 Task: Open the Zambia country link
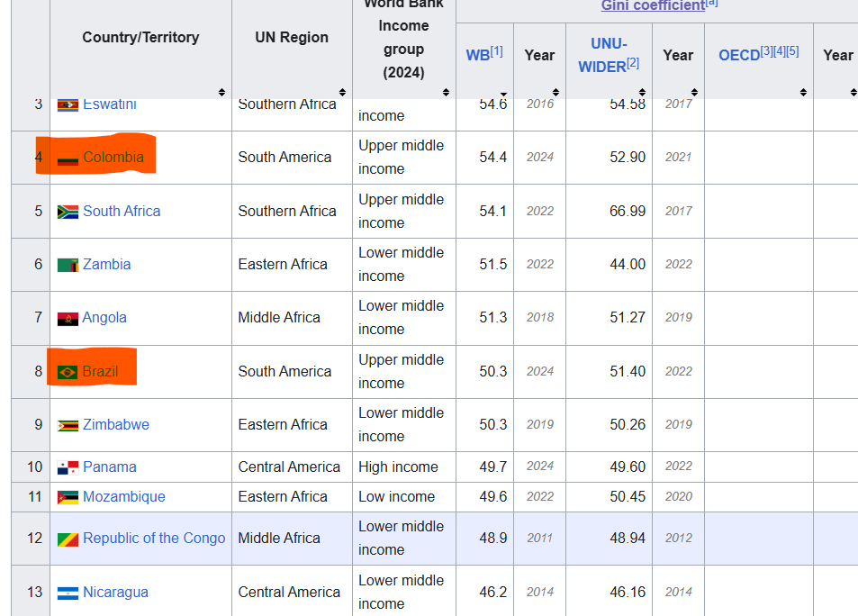point(107,265)
